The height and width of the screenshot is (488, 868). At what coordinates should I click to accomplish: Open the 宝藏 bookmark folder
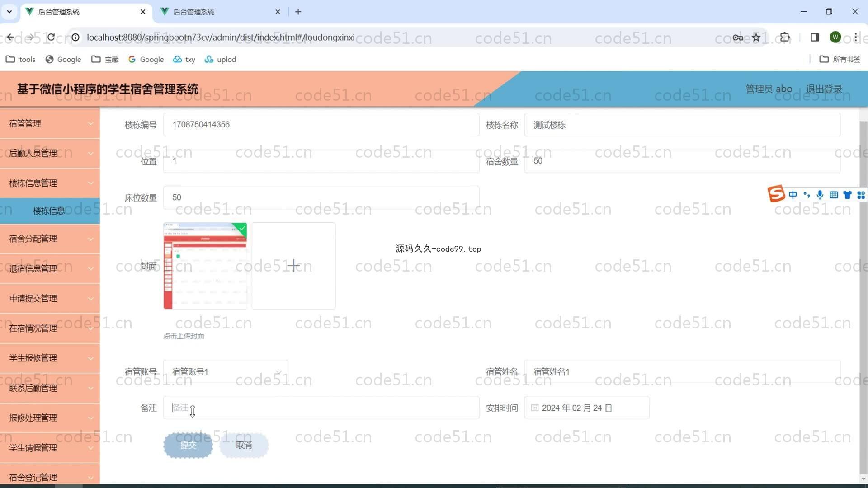pyautogui.click(x=105, y=59)
